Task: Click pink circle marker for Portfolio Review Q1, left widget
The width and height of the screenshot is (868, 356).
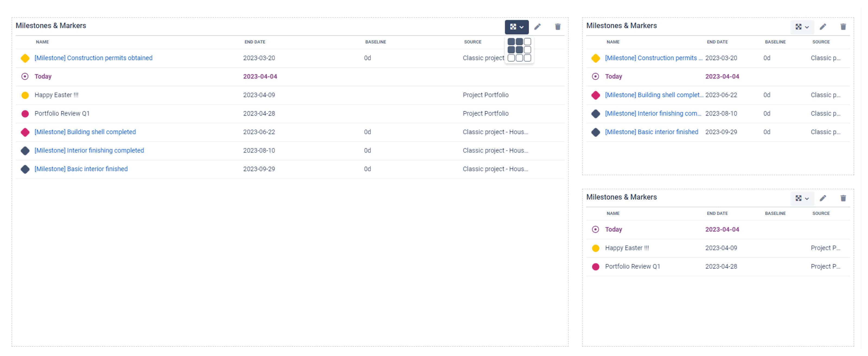Action: 25,114
